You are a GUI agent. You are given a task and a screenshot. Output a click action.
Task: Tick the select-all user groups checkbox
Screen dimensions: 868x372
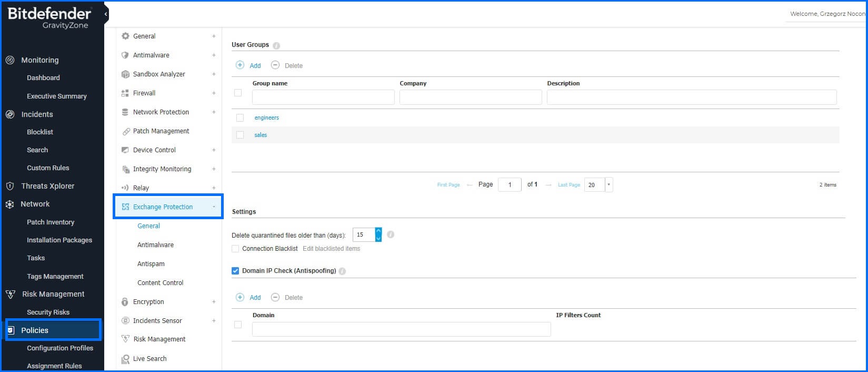point(238,93)
